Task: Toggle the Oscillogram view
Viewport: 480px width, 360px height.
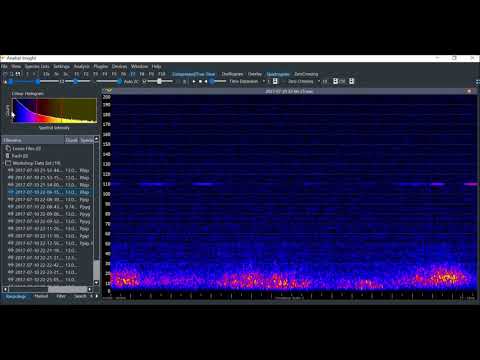Action: [x=232, y=74]
